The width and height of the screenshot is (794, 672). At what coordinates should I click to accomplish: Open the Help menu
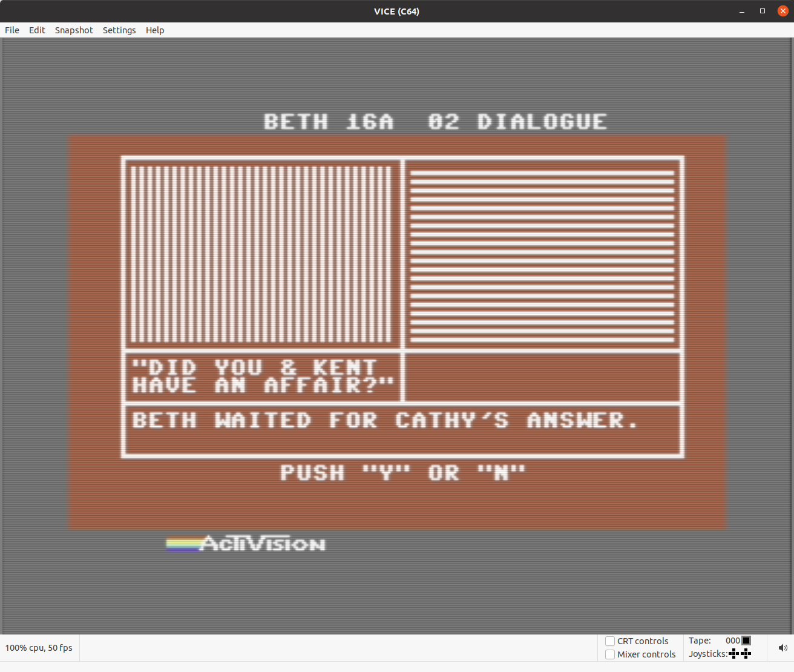click(155, 30)
